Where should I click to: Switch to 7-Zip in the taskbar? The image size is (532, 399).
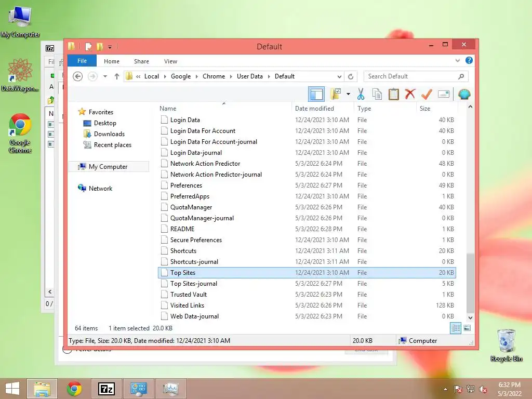106,389
